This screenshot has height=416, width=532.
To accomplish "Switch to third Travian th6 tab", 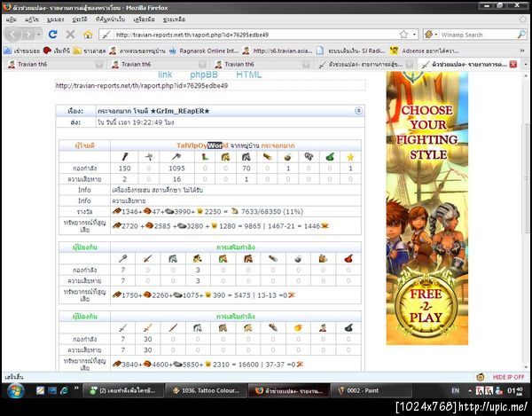I will click(262, 64).
